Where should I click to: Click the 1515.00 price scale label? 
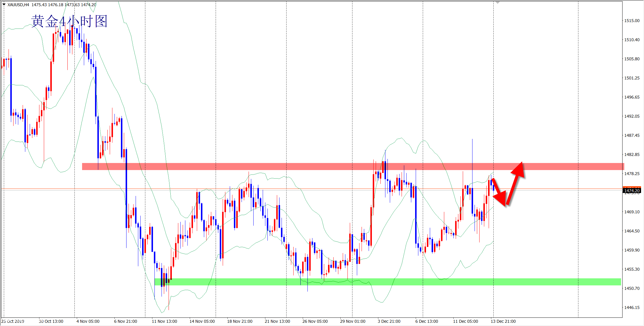pyautogui.click(x=632, y=21)
